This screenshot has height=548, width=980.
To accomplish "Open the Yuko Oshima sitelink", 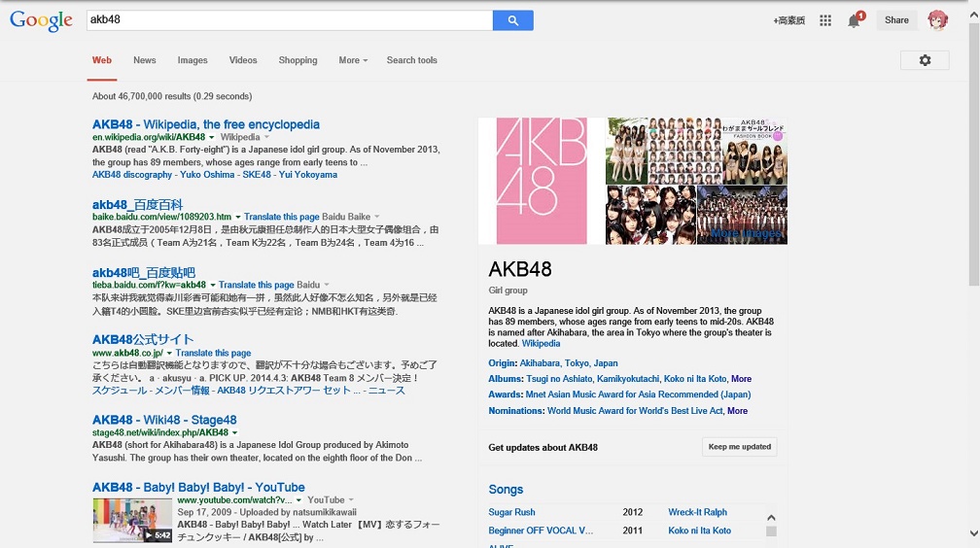I will (207, 175).
